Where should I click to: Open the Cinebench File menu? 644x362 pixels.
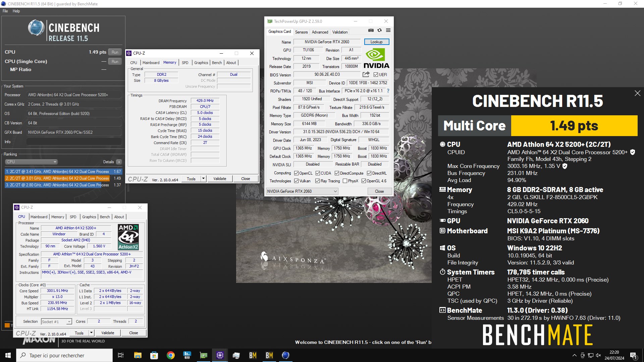pos(5,11)
